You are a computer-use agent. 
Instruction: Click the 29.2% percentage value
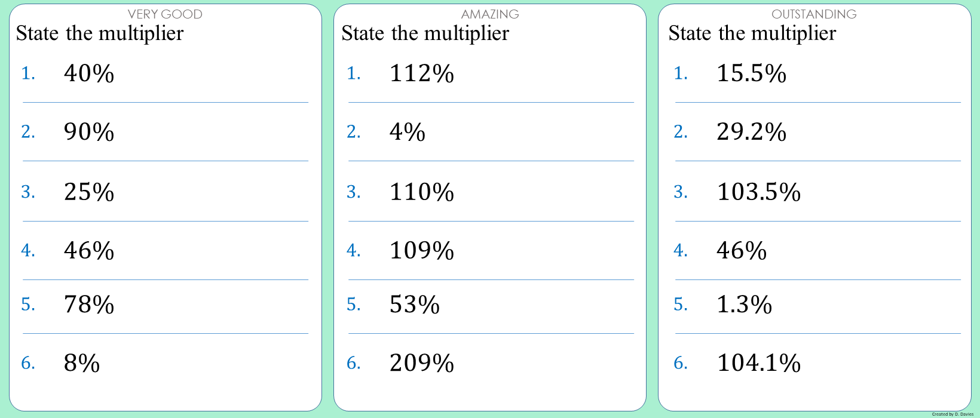[x=751, y=132]
